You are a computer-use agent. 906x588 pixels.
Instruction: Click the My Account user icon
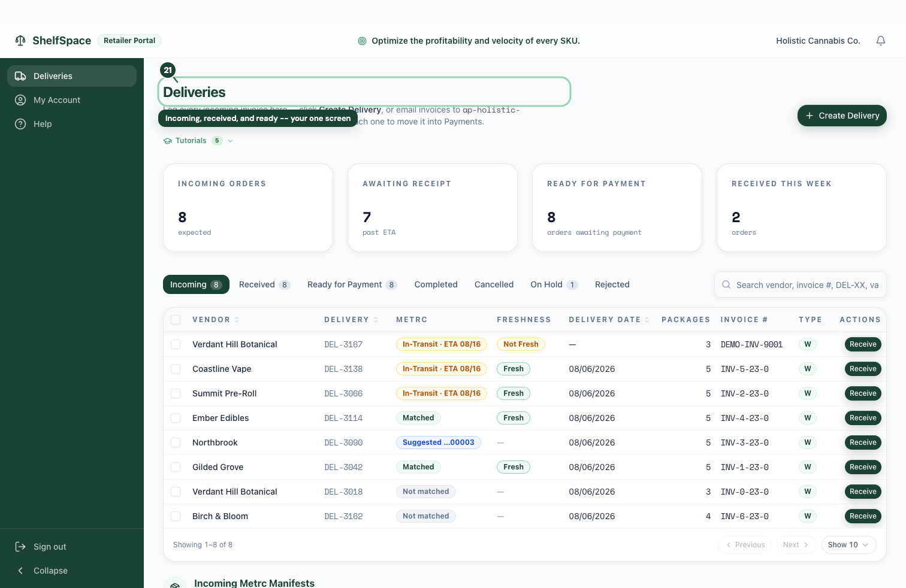[20, 100]
